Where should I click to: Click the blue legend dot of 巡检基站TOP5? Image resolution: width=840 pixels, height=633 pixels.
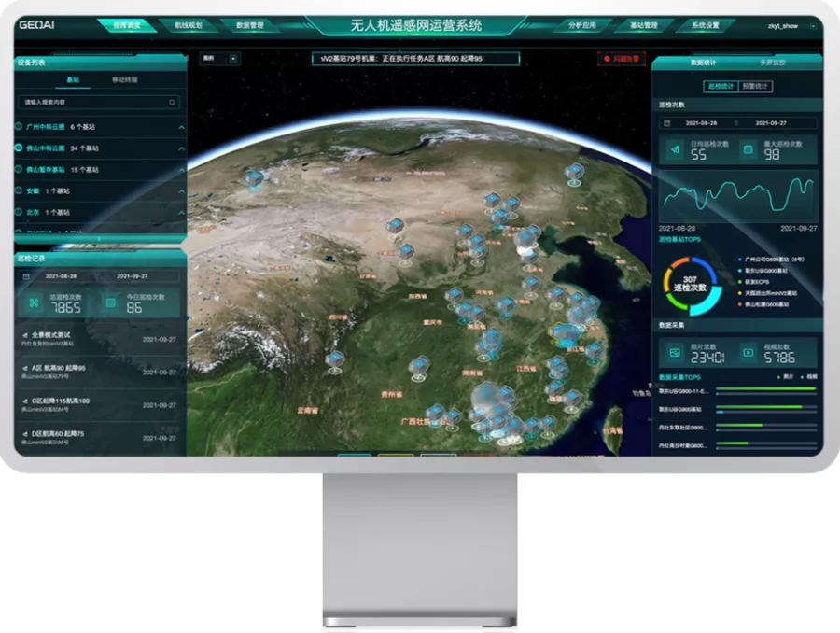(x=740, y=260)
